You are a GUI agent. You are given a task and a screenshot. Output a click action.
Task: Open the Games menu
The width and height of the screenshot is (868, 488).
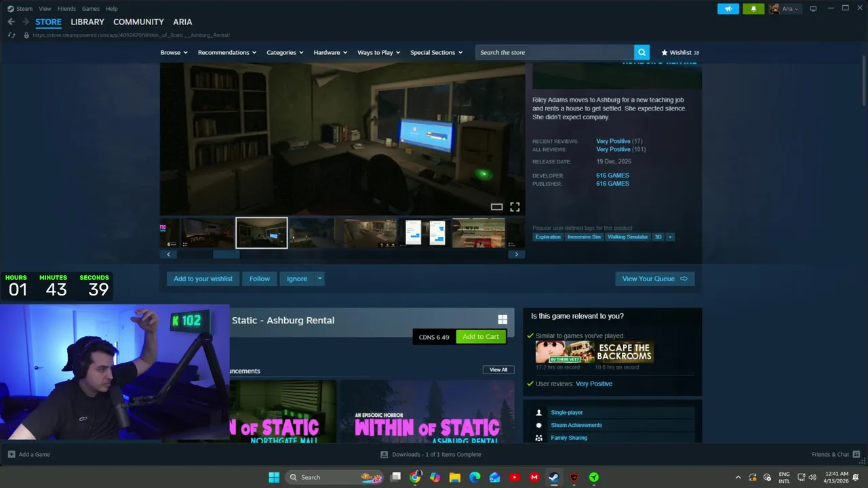pyautogui.click(x=91, y=9)
